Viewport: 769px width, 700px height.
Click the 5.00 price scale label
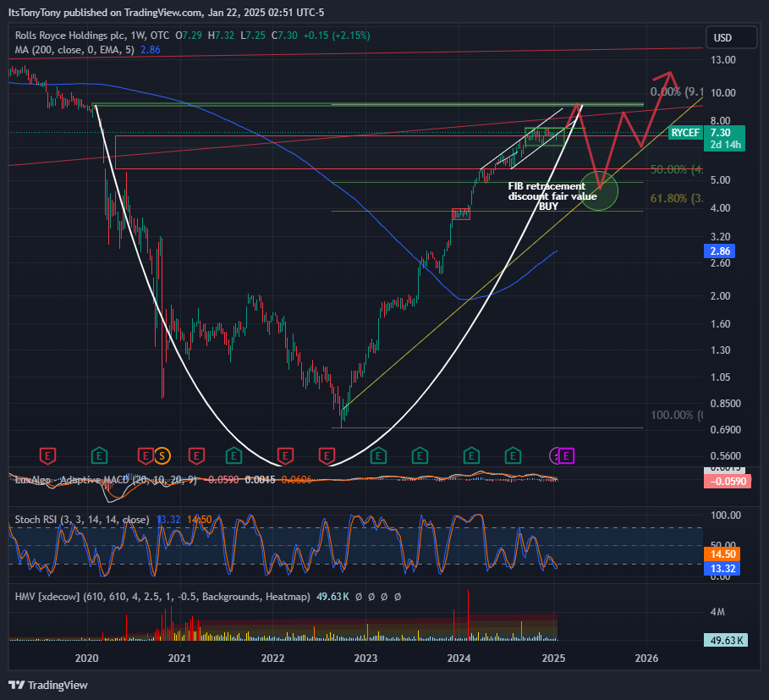pos(721,180)
